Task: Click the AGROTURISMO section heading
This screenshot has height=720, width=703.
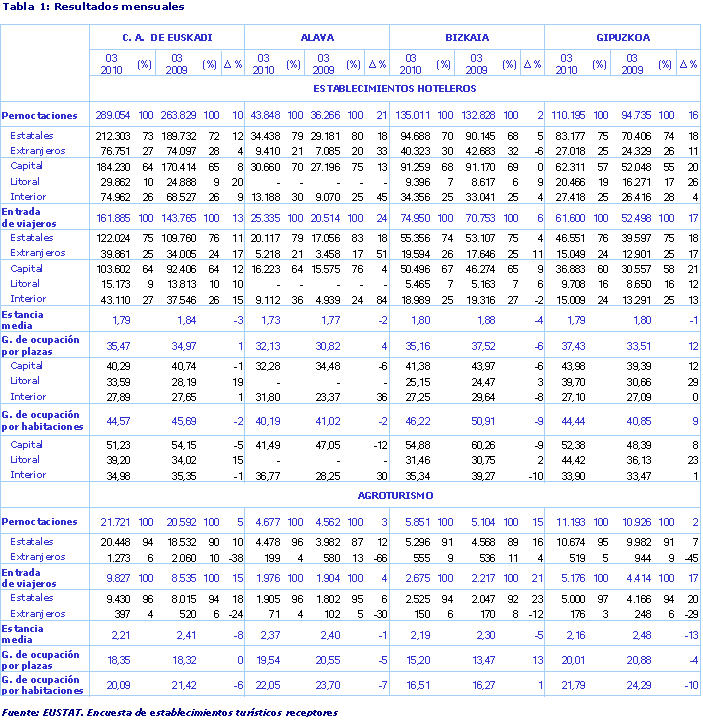Action: [x=395, y=495]
